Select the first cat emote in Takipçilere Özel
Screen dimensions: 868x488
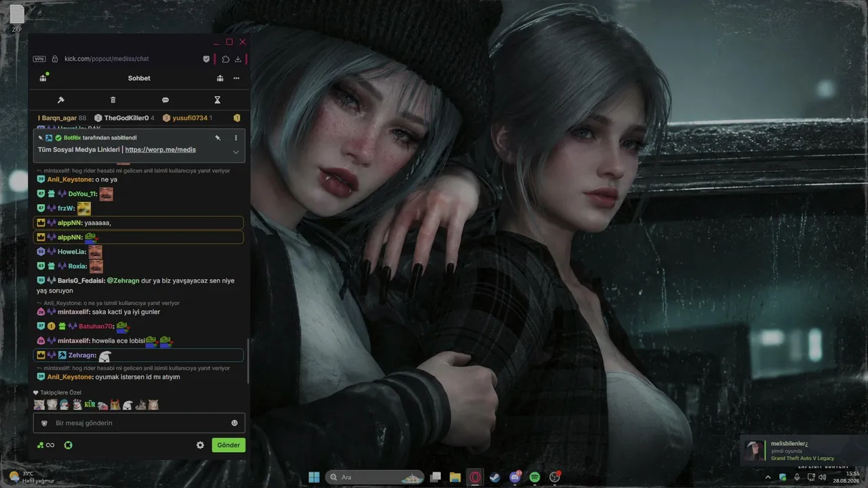point(39,405)
